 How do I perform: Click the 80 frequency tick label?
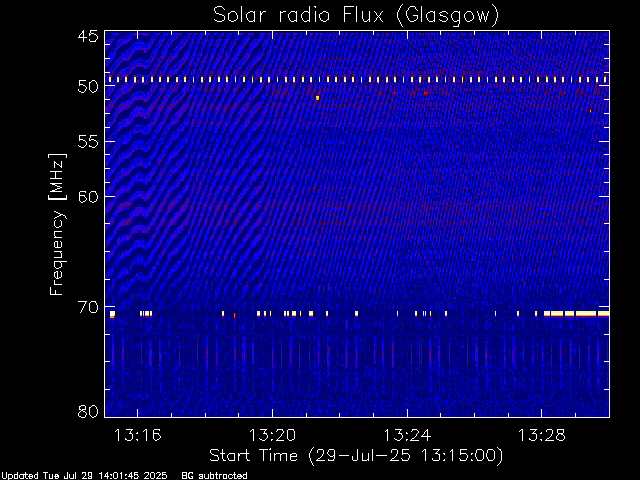[x=88, y=411]
